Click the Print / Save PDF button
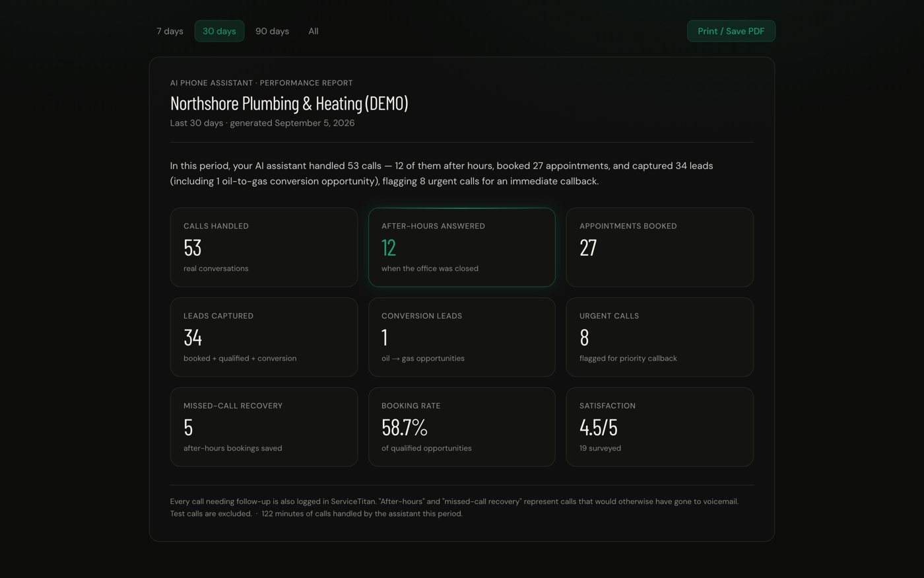Screen dimensions: 924x578 [x=731, y=31]
